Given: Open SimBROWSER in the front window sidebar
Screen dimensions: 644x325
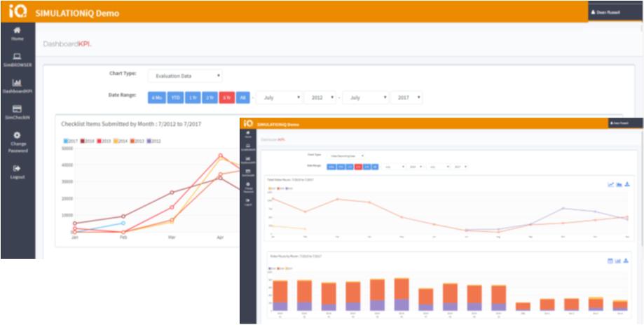Looking at the screenshot, I should [x=247, y=147].
